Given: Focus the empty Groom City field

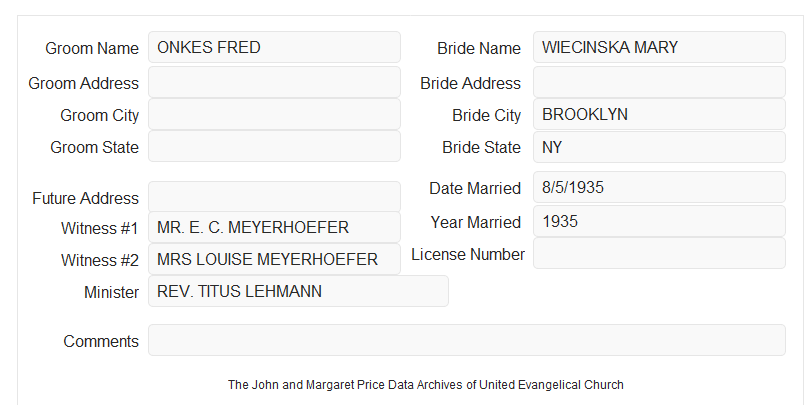Looking at the screenshot, I should point(274,114).
